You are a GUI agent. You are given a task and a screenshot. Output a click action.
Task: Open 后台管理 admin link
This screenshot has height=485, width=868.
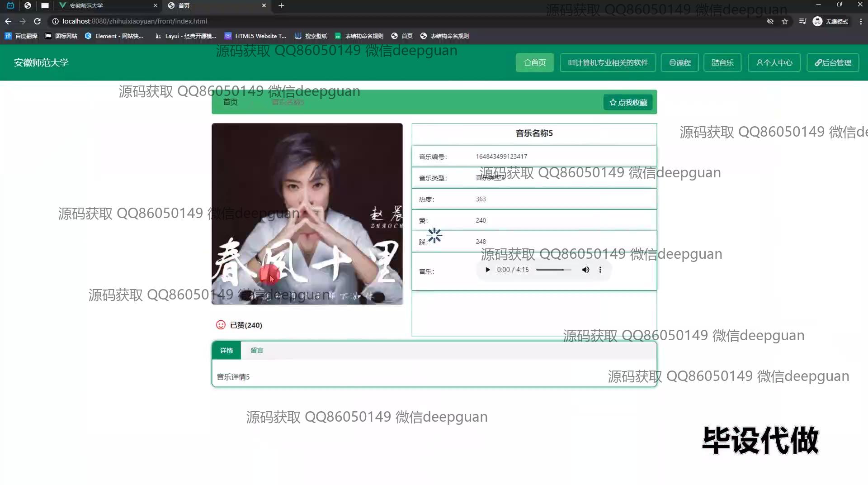click(x=832, y=62)
